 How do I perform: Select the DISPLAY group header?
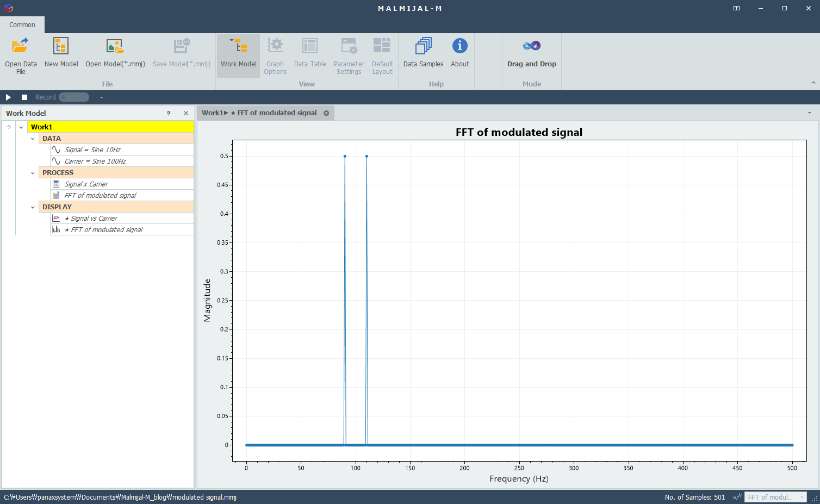tap(116, 207)
